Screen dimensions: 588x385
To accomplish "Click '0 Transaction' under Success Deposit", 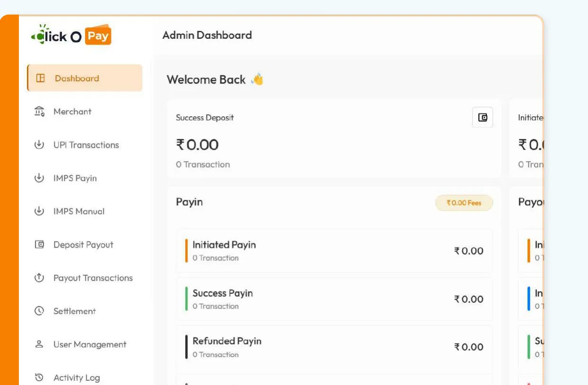I will (x=203, y=164).
